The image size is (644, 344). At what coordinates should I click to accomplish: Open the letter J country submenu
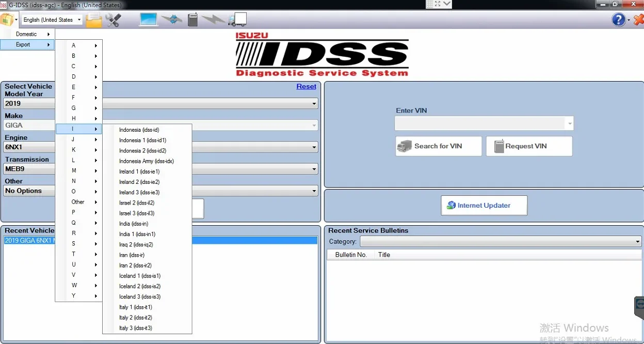click(x=79, y=139)
